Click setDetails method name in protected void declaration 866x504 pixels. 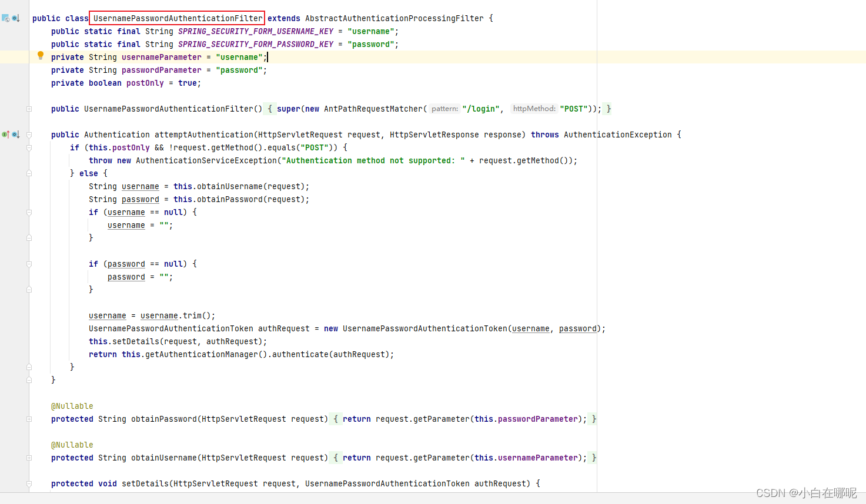(x=145, y=483)
